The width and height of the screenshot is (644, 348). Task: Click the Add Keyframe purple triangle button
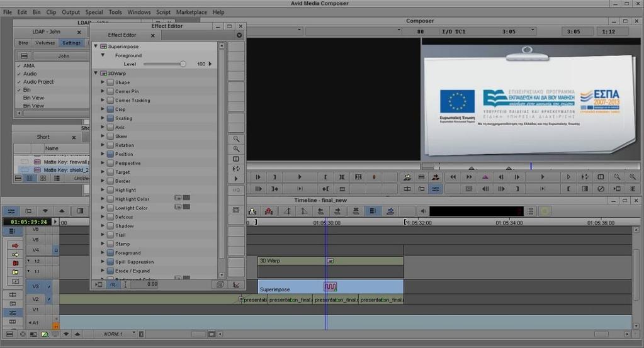[485, 177]
